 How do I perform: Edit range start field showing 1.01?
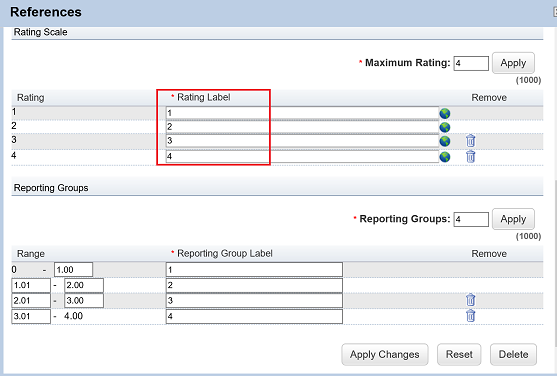31,285
